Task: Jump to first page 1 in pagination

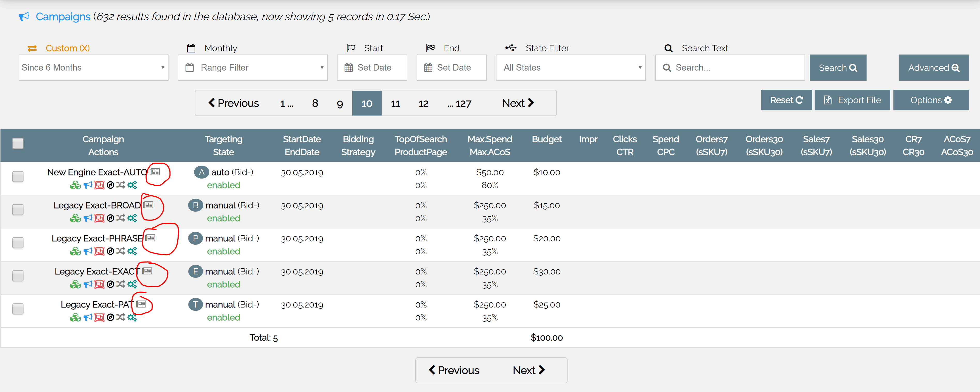Action: tap(286, 103)
